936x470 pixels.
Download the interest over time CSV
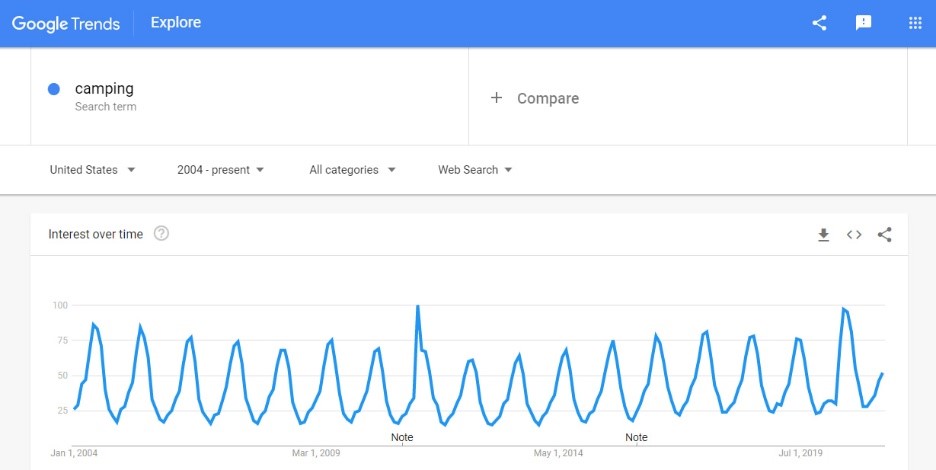(x=823, y=235)
